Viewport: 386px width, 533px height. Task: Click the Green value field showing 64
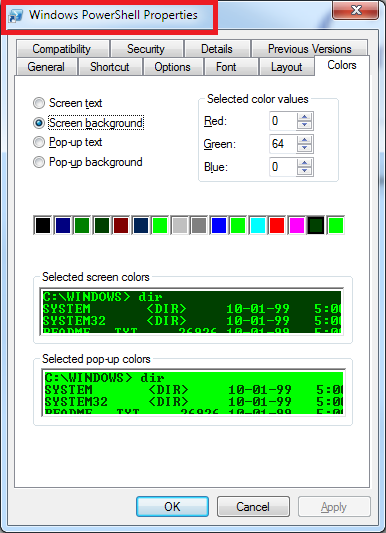click(283, 144)
